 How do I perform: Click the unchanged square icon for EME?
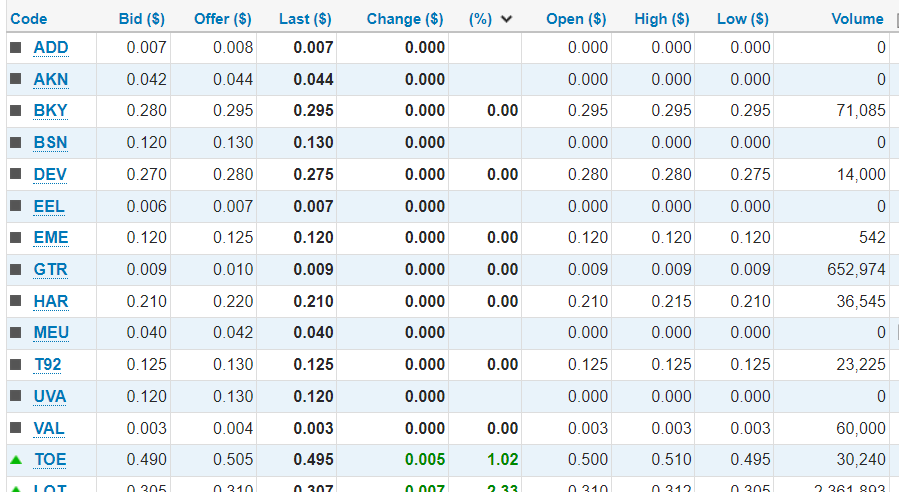click(x=15, y=237)
